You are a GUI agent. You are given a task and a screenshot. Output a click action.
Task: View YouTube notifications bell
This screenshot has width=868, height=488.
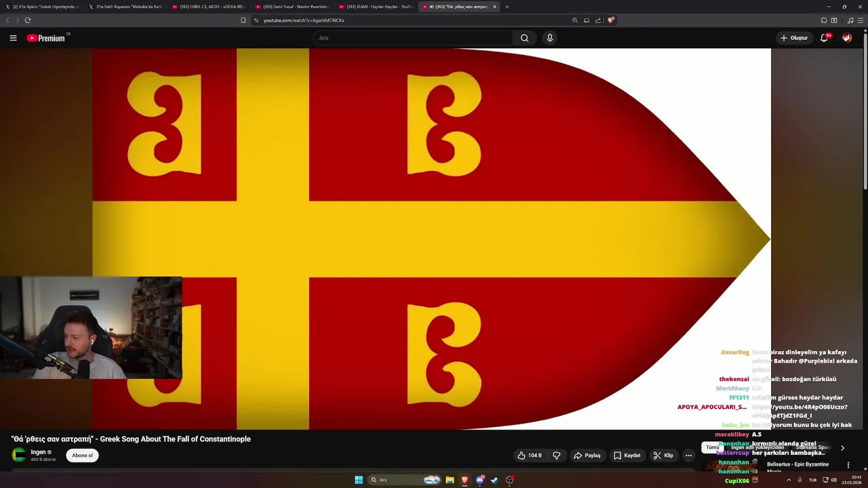[x=825, y=38]
